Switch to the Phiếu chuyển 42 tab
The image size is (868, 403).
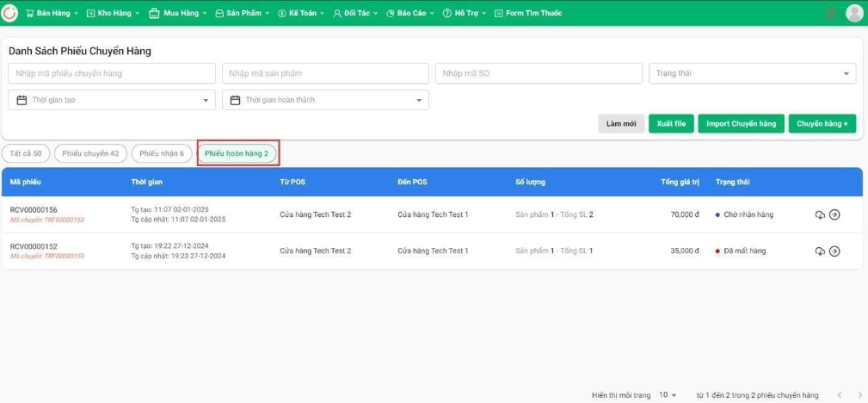(90, 153)
